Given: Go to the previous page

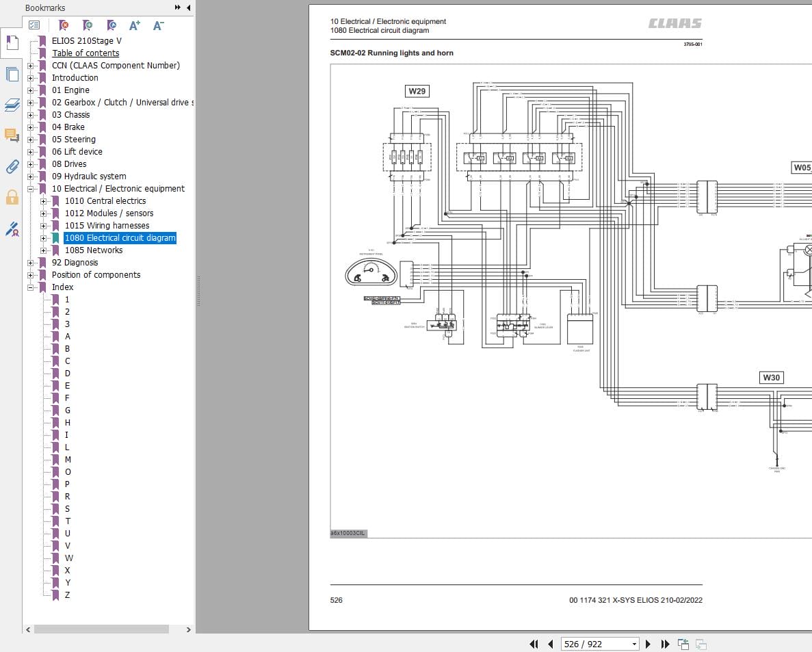Looking at the screenshot, I should 550,644.
